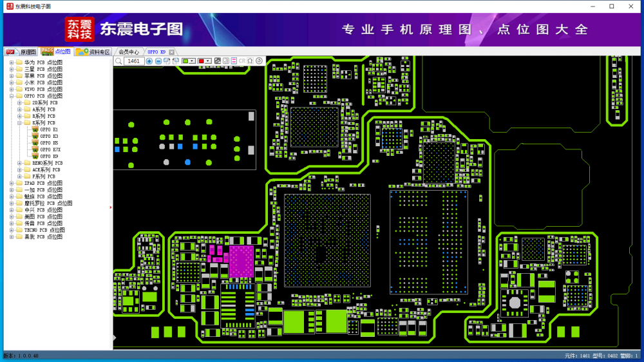
Task: Expand the ACE系列 PCB subfolder
Action: click(19, 169)
